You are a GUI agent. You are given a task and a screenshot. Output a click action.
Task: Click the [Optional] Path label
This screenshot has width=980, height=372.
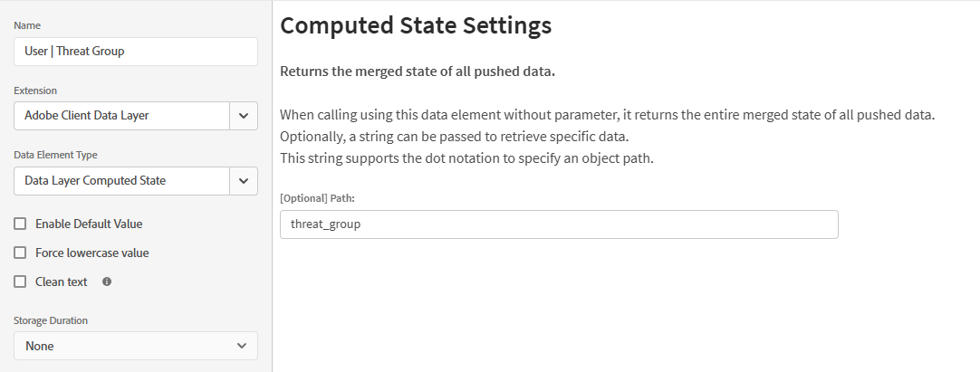tap(318, 198)
